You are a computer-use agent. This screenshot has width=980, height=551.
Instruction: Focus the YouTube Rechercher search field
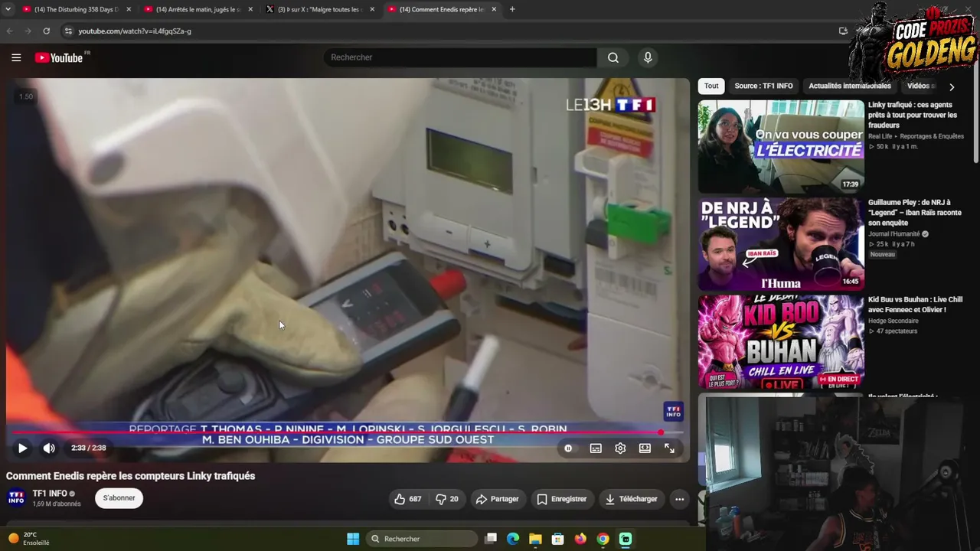pyautogui.click(x=460, y=57)
